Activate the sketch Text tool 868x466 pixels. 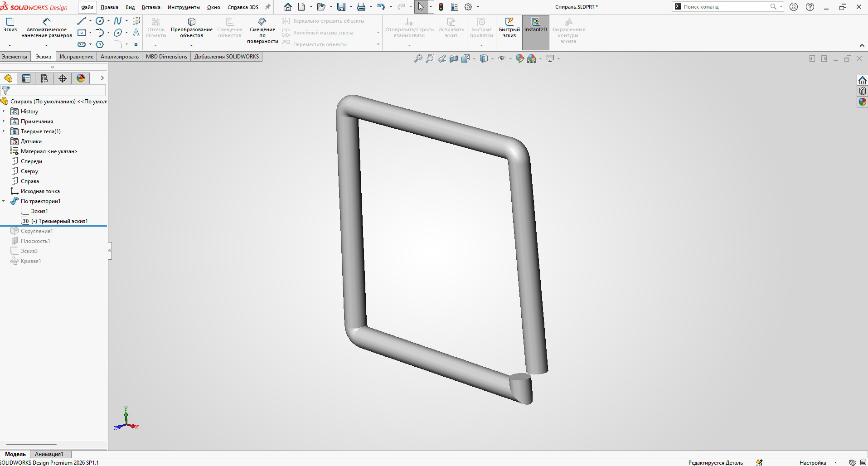(136, 33)
